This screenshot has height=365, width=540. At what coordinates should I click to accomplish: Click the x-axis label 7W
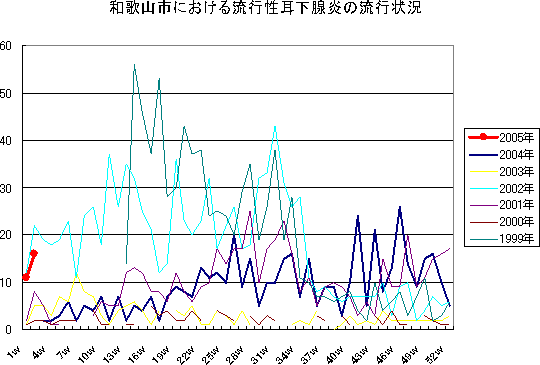63,353
